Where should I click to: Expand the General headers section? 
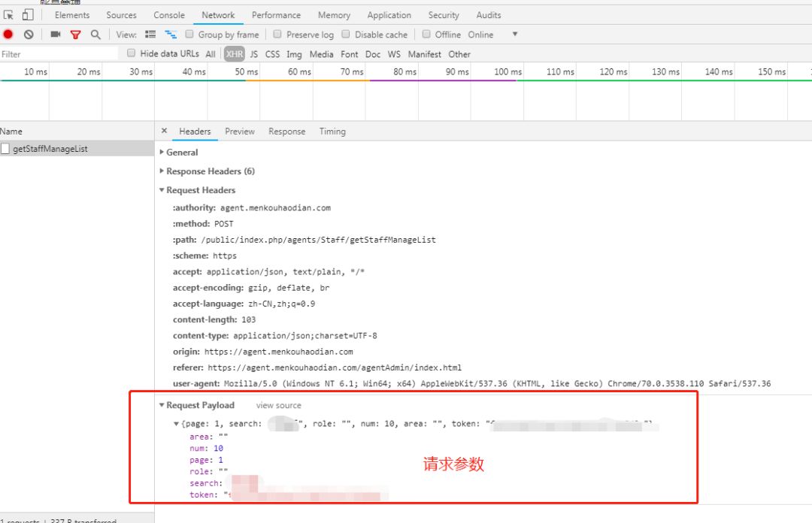click(181, 153)
